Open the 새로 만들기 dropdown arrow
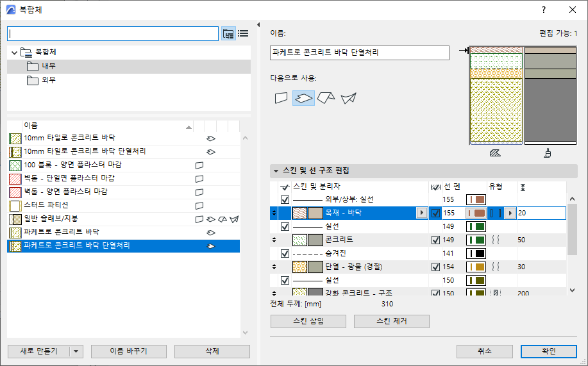Screen dimensions: 588x366 point(76,351)
